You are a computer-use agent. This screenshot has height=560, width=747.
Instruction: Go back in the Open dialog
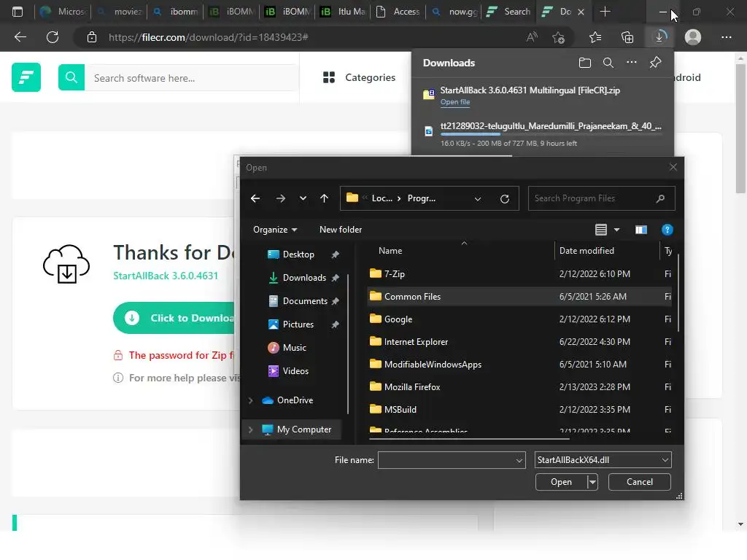coord(255,198)
